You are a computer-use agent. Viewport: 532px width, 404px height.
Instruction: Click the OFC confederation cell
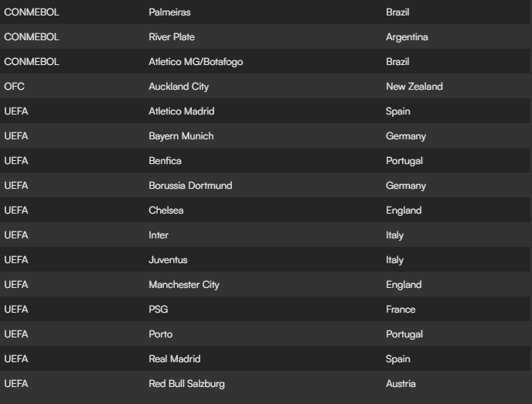pyautogui.click(x=14, y=86)
